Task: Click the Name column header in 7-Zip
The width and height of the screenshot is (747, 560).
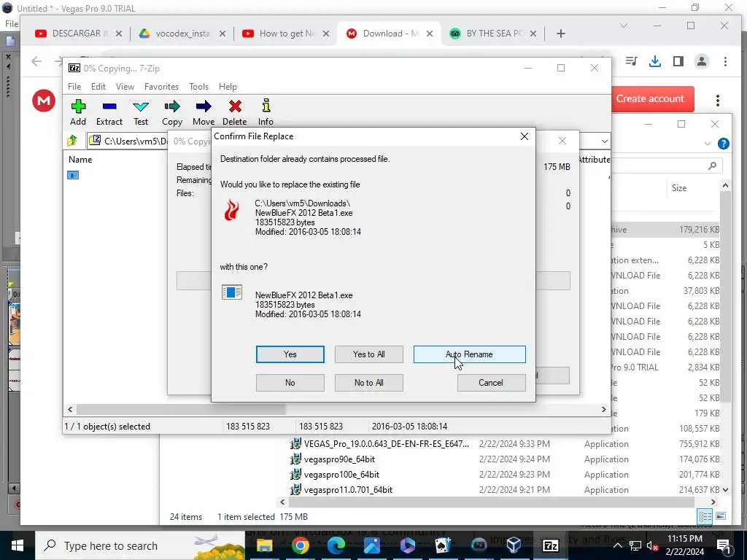Action: (80, 160)
